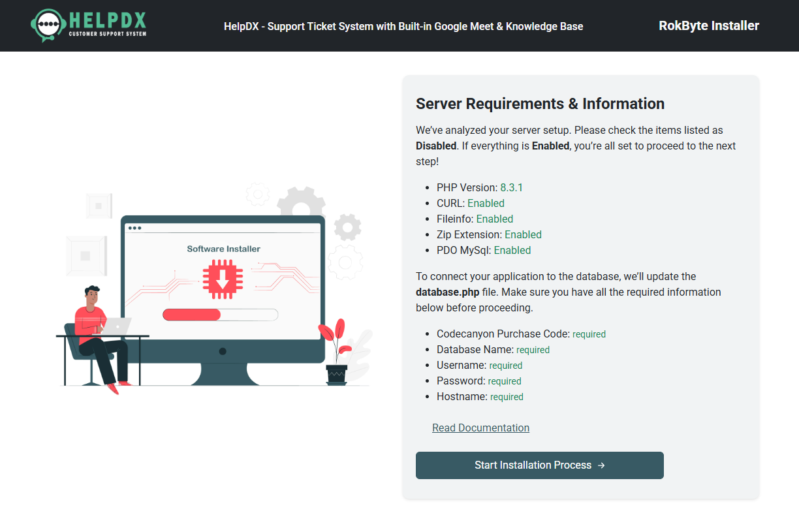Click the Server Requirements & Information heading
The width and height of the screenshot is (799, 532).
pyautogui.click(x=540, y=104)
